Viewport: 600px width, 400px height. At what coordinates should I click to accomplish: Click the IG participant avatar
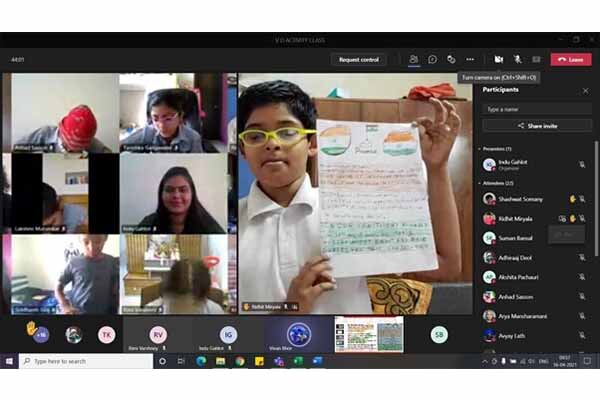point(228,335)
